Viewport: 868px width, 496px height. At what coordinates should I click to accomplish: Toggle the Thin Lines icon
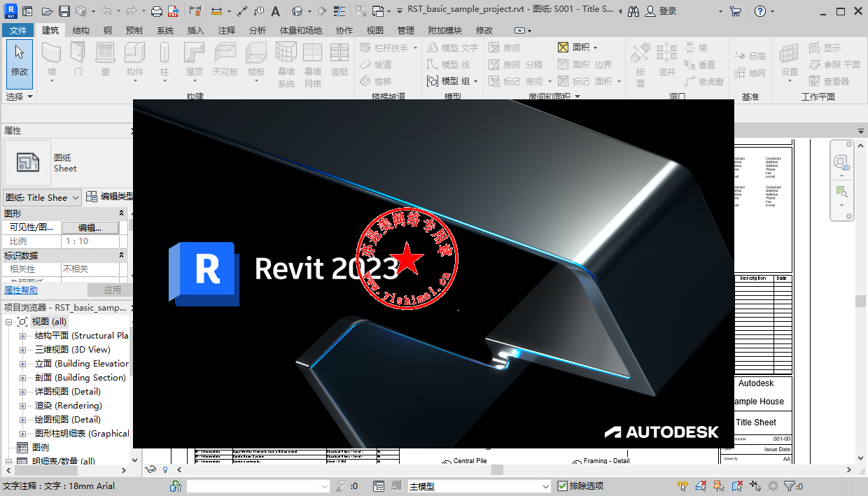click(x=339, y=11)
